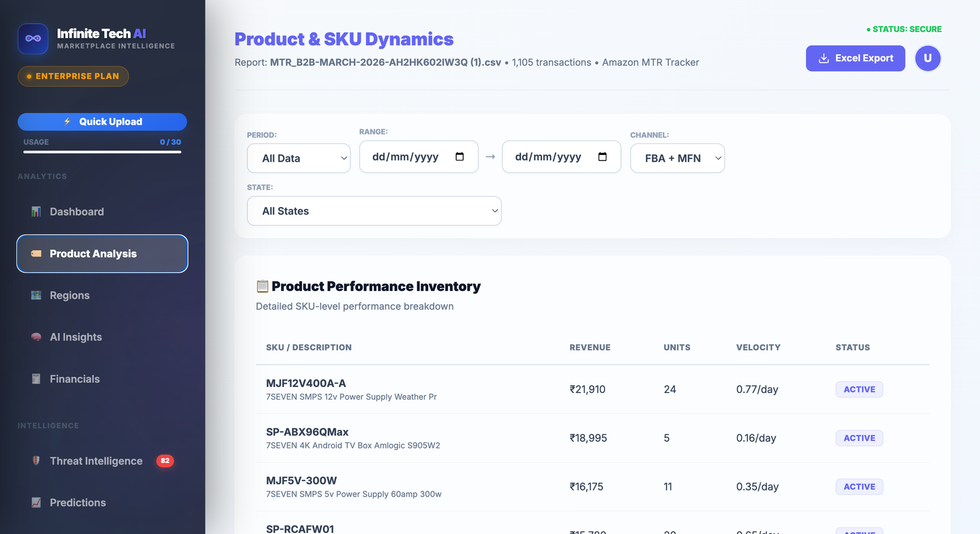The width and height of the screenshot is (980, 534).
Task: Select Product Analysis in the sidebar
Action: (x=102, y=254)
